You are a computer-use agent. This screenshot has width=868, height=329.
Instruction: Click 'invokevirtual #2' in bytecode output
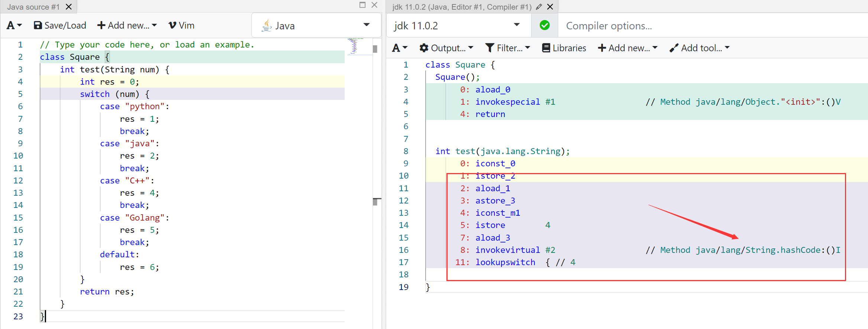coord(515,250)
